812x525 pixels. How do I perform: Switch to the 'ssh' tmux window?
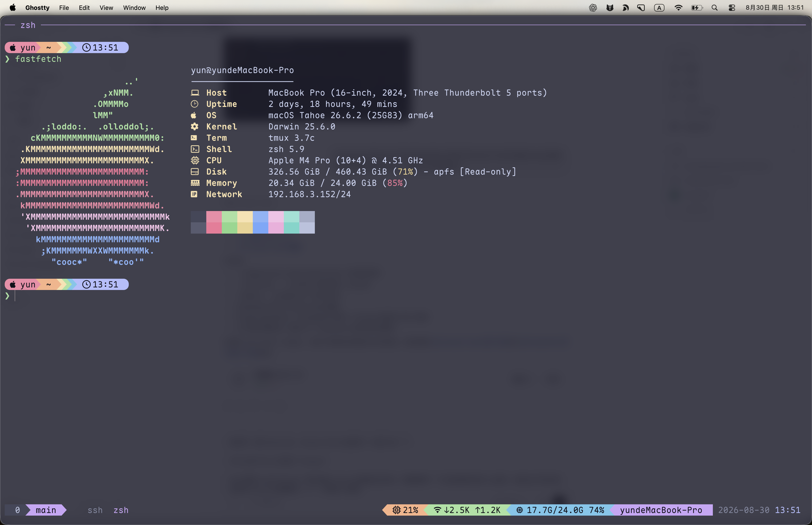(95, 510)
